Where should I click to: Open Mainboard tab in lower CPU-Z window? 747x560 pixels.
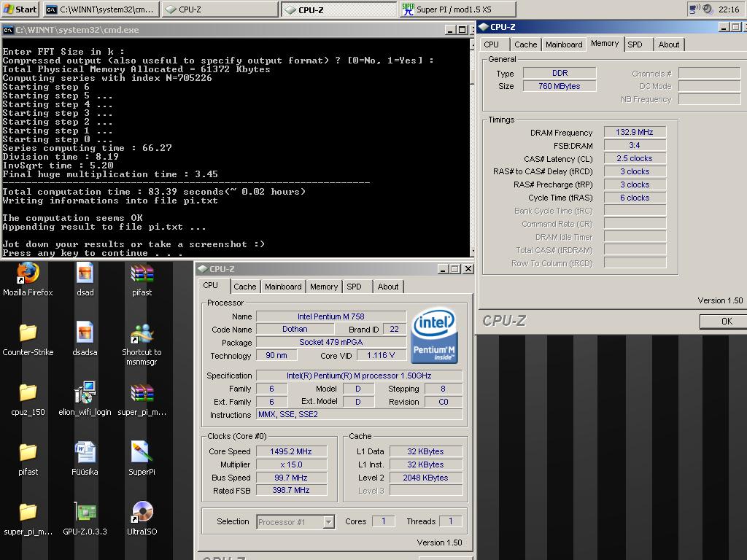(x=283, y=287)
